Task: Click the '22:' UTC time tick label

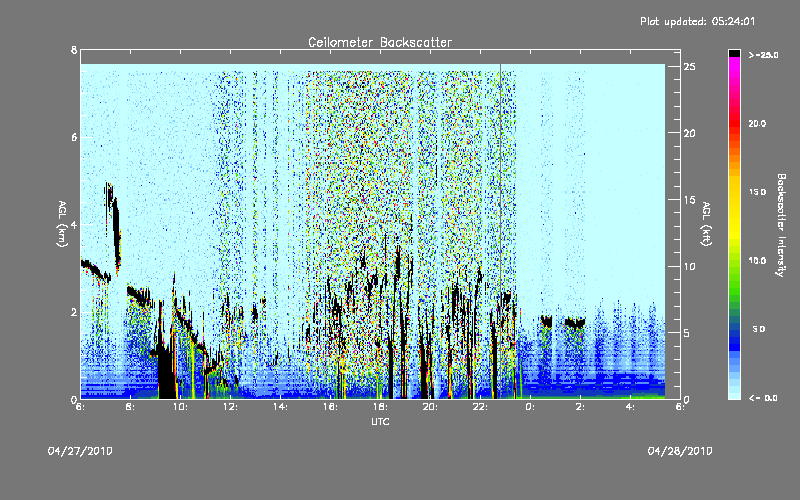Action: click(x=480, y=407)
